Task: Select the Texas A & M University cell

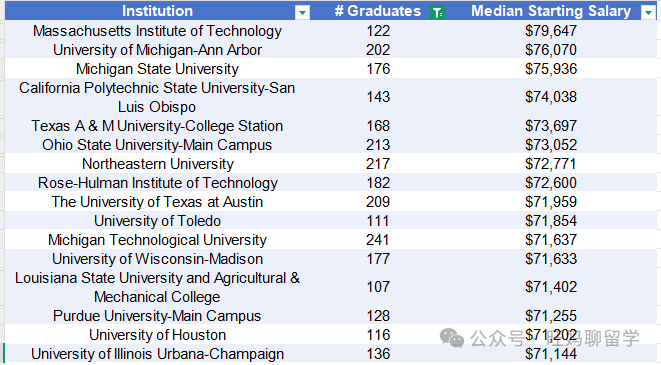Action: tap(158, 126)
